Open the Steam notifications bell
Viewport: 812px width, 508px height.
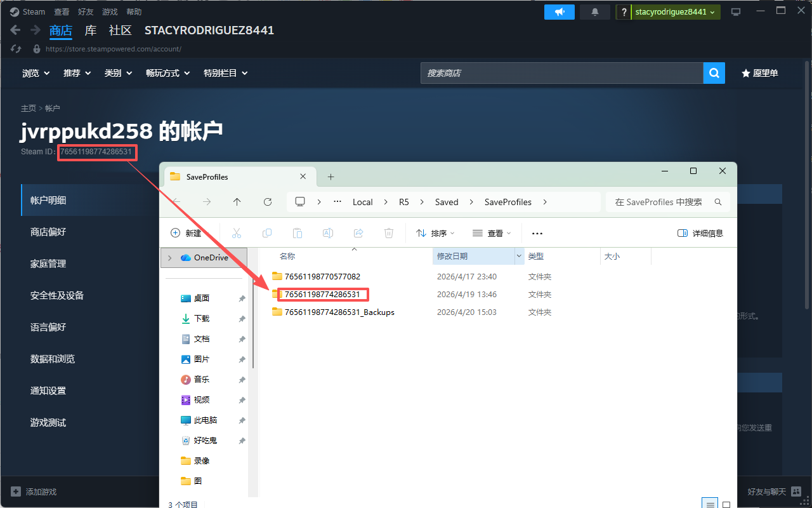click(x=595, y=12)
